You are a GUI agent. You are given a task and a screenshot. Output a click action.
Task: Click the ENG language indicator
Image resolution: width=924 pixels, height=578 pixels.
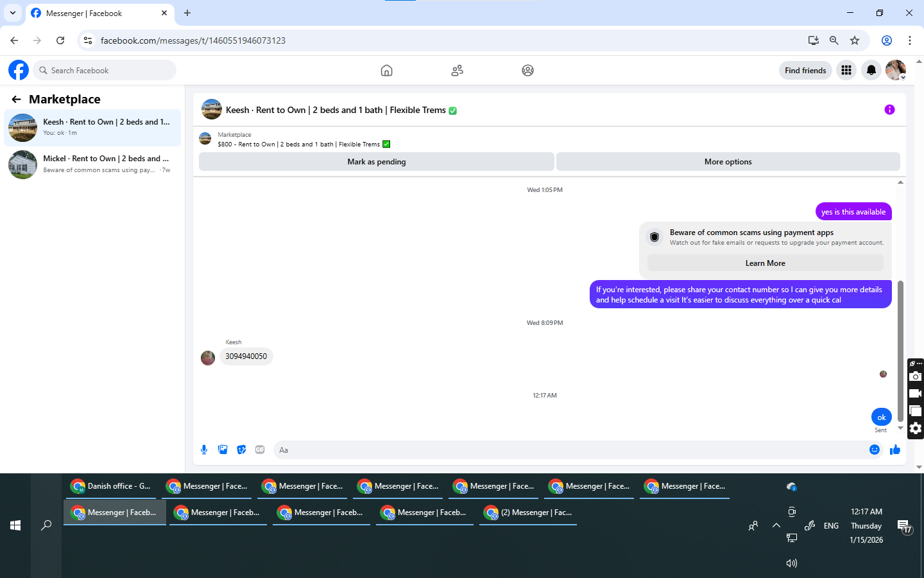(831, 525)
